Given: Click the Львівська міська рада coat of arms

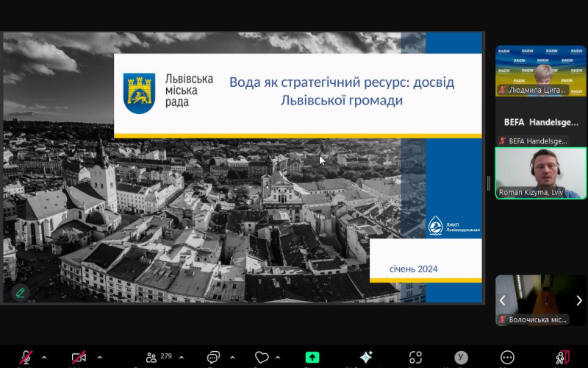Looking at the screenshot, I should (139, 93).
